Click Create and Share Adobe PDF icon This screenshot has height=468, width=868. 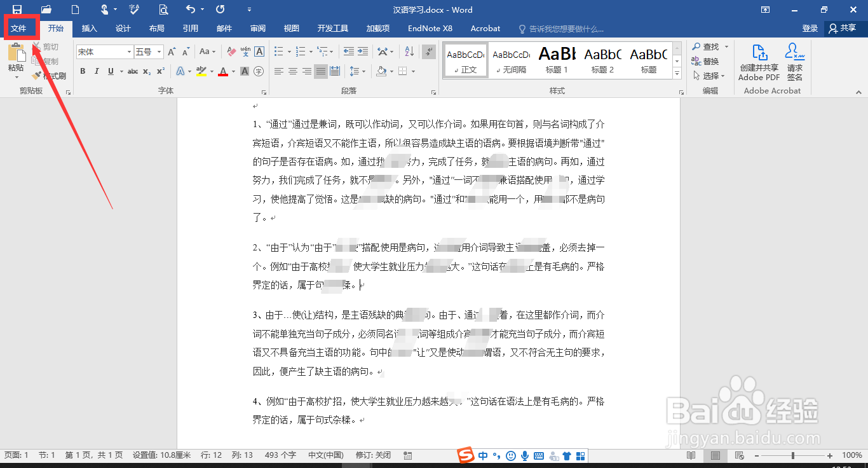759,62
